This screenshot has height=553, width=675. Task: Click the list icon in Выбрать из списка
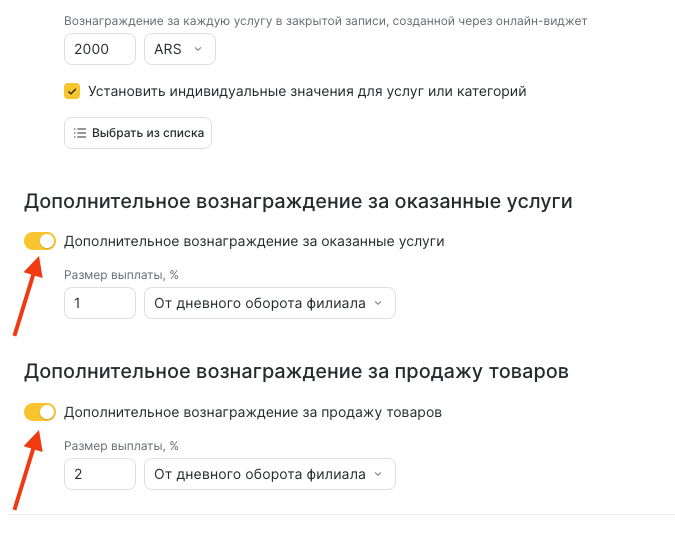tap(80, 133)
